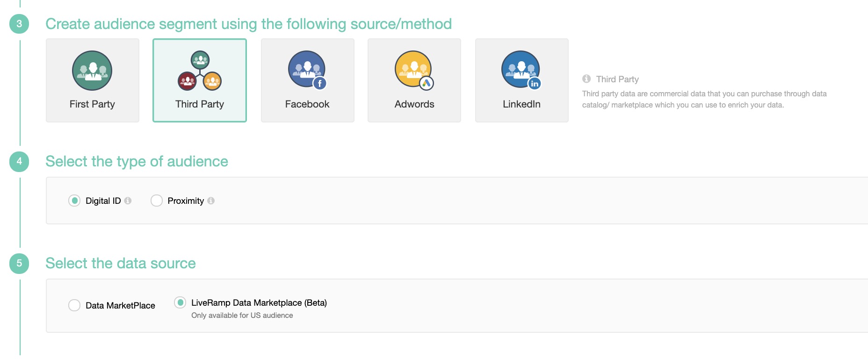
Task: Enable the Proximity audience type radio
Action: [x=157, y=201]
